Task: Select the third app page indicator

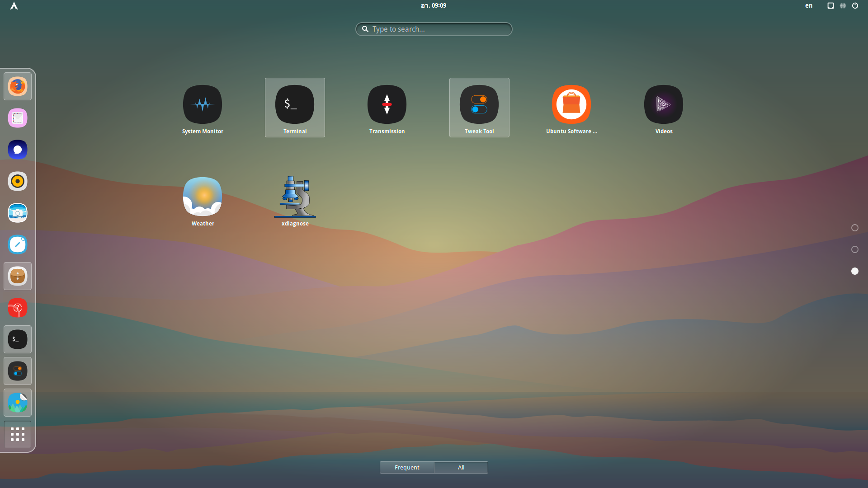Action: [854, 271]
